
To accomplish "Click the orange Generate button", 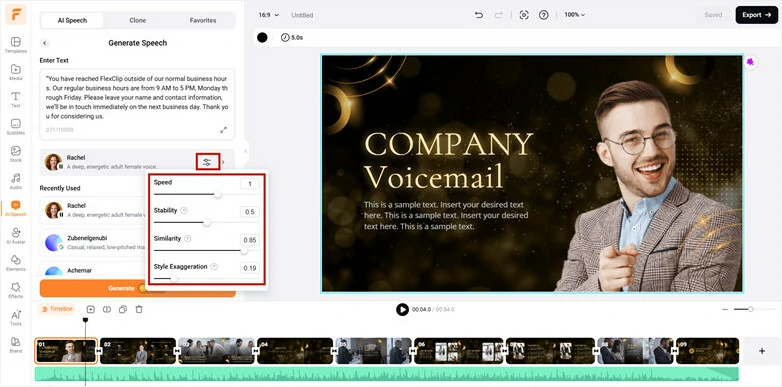I will [138, 288].
